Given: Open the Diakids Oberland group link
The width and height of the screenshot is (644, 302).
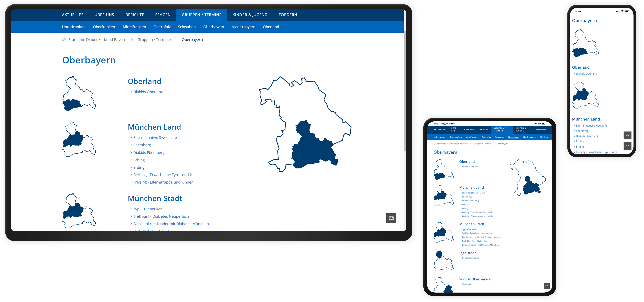Looking at the screenshot, I should click(x=148, y=92).
